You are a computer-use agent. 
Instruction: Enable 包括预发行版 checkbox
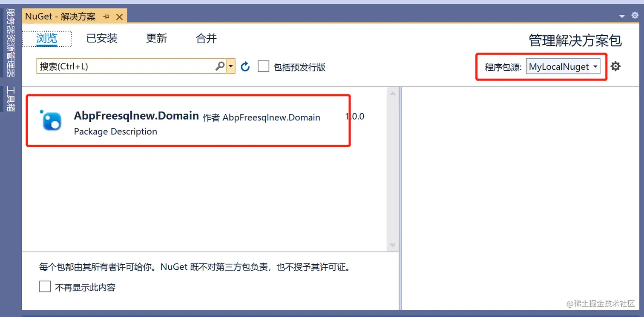click(x=263, y=66)
